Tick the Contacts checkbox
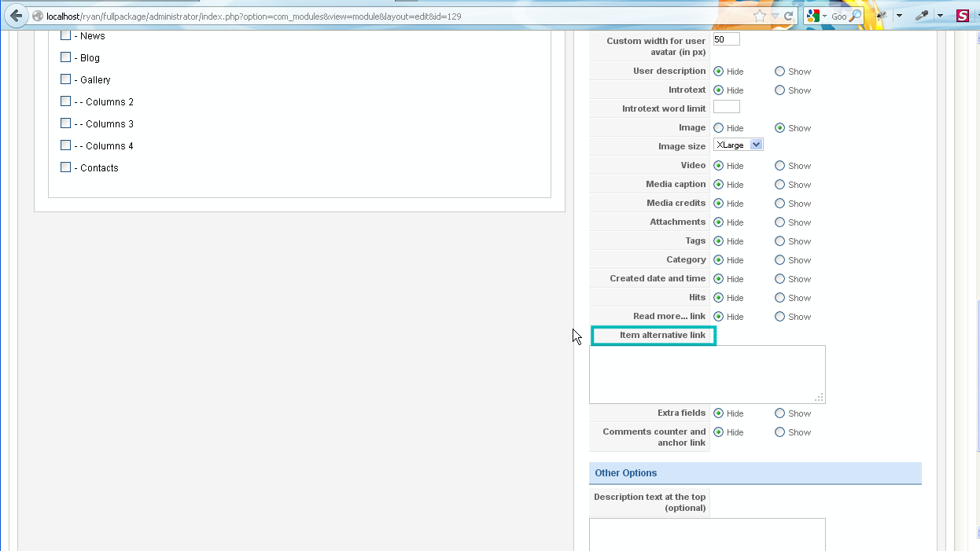The height and width of the screenshot is (551, 980). point(66,167)
